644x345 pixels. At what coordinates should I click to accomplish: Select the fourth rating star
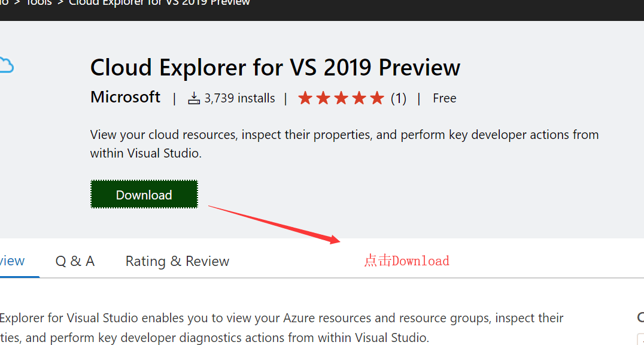click(x=359, y=98)
